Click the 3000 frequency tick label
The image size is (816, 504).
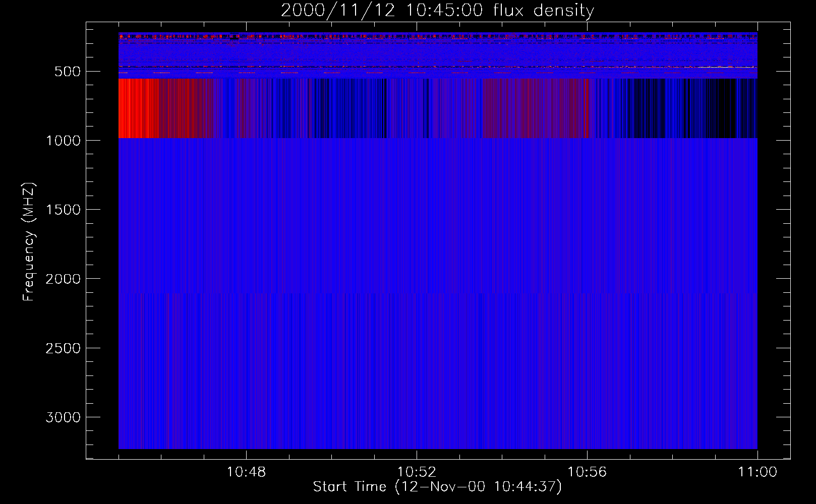(x=63, y=417)
